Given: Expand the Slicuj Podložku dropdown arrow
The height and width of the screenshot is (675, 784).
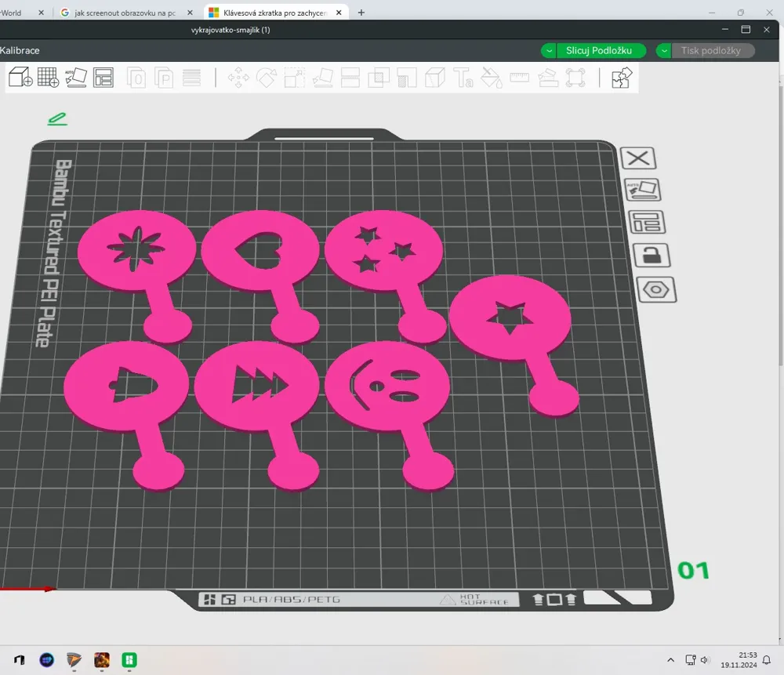Looking at the screenshot, I should (549, 50).
